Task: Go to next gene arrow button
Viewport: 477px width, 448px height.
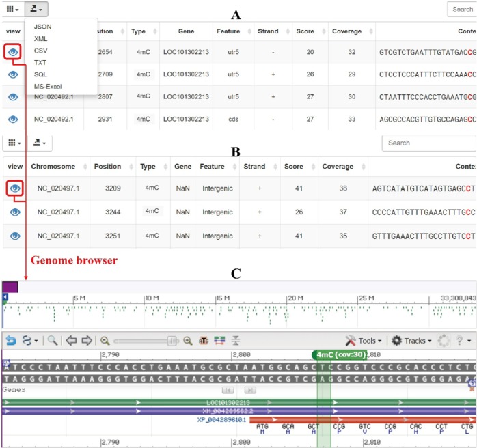Action: click(x=250, y=390)
